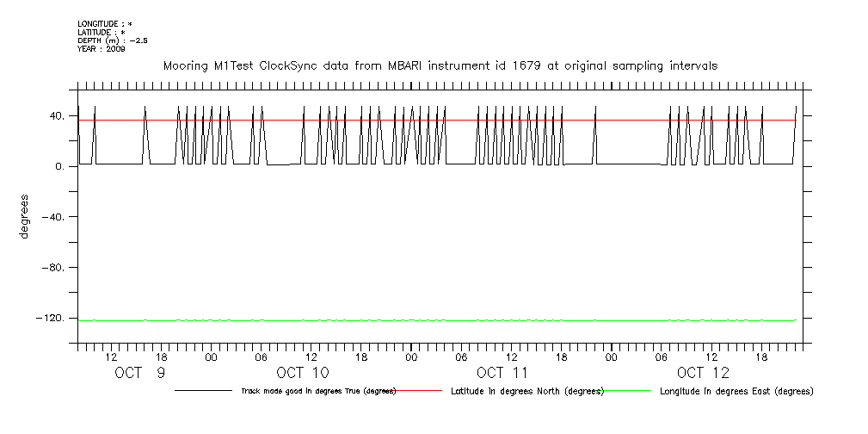Click the YEAR : 2009 label

click(x=101, y=49)
